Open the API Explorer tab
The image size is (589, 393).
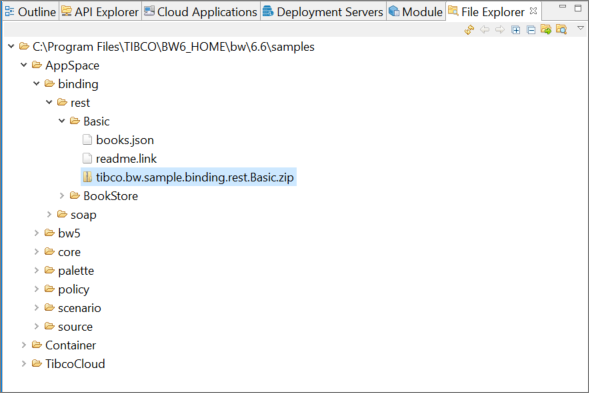[x=100, y=12]
